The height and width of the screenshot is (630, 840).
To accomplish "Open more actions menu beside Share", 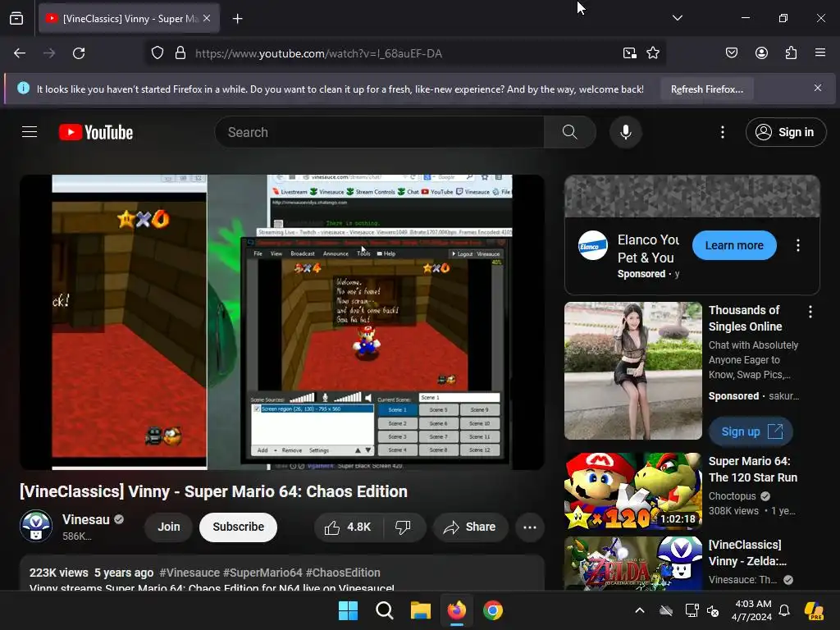I will [530, 527].
